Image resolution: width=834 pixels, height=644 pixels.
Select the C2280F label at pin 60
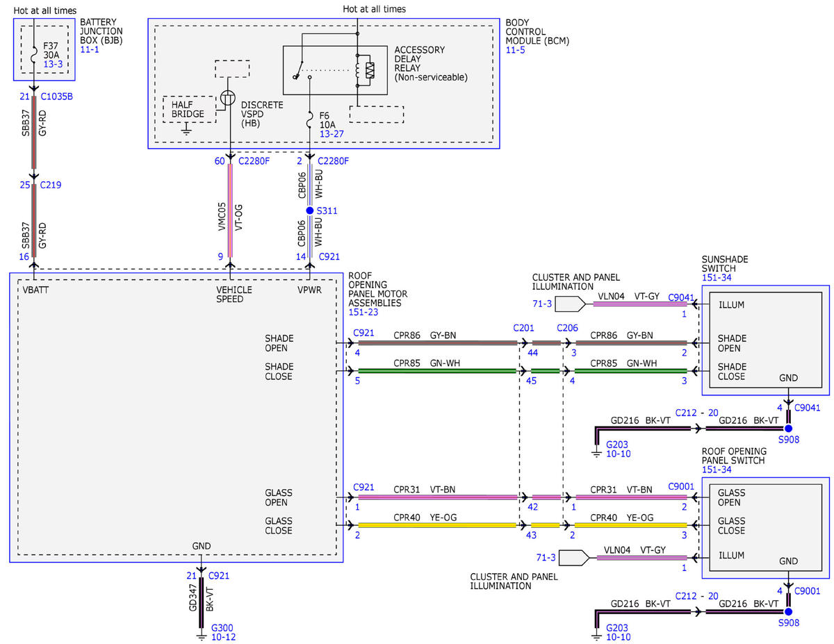pos(254,161)
